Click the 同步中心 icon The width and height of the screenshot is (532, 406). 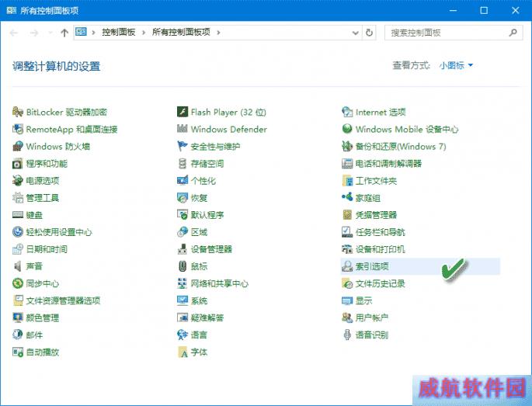18,283
